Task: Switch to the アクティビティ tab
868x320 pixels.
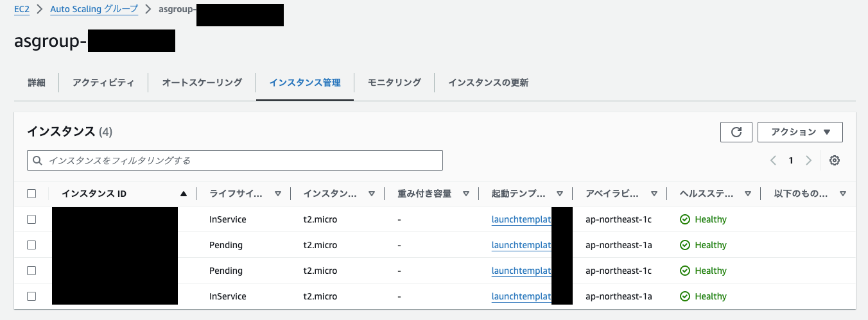Action: click(x=103, y=83)
